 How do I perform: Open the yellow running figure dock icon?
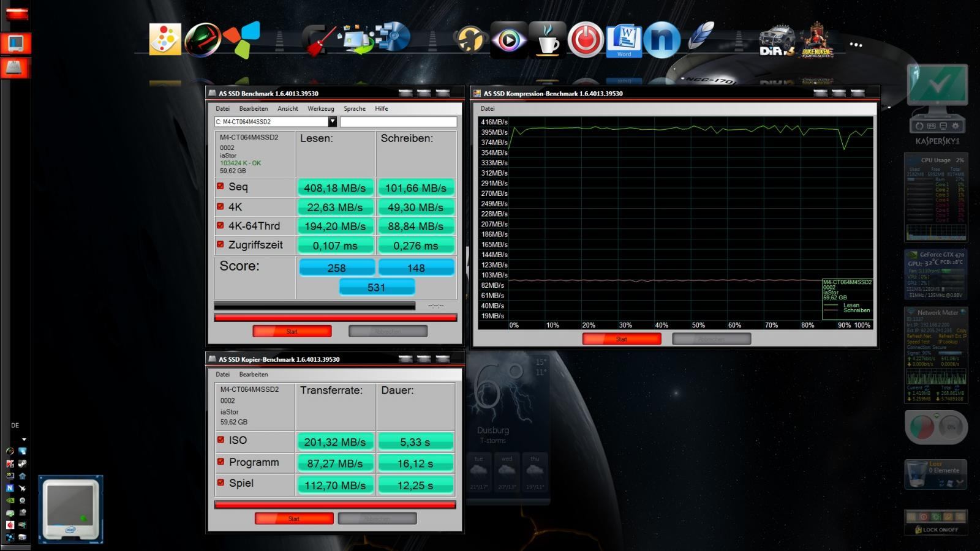tap(470, 40)
